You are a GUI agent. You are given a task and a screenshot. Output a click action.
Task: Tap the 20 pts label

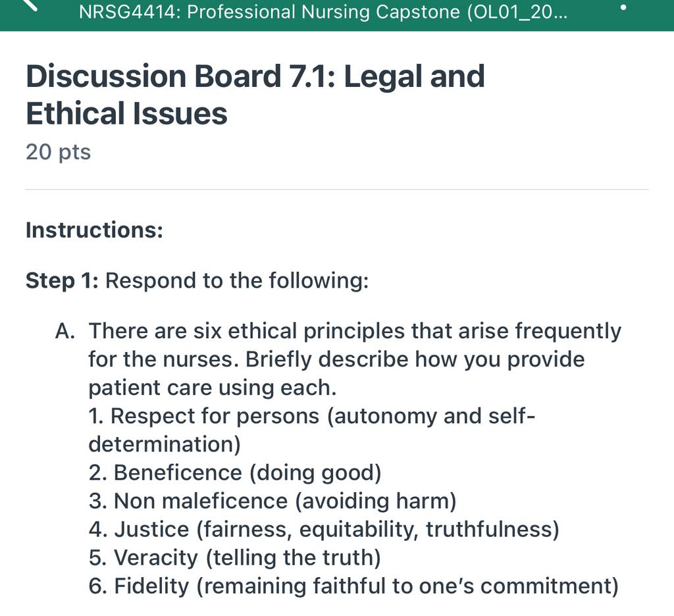point(59,152)
